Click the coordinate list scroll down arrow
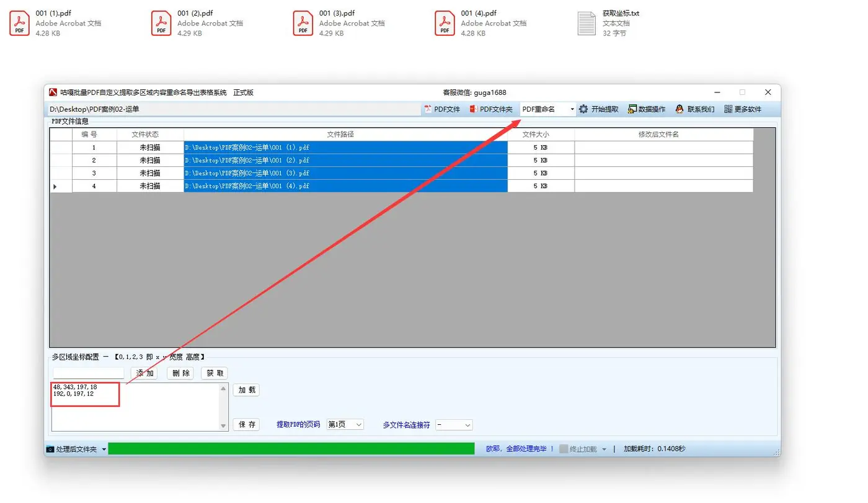 point(224,426)
